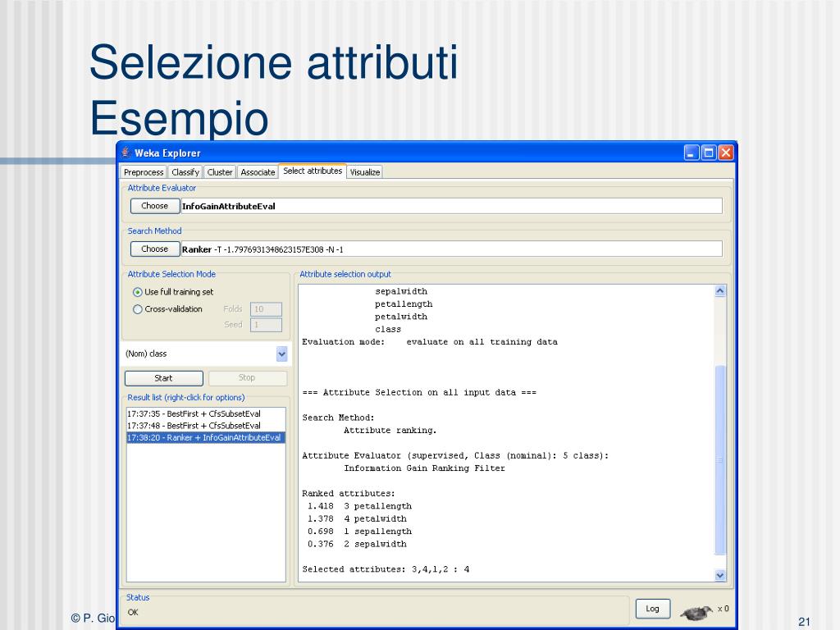Click 'Information Gain Ranking Filter' text
Image resolution: width=840 pixels, height=630 pixels.
[424, 468]
